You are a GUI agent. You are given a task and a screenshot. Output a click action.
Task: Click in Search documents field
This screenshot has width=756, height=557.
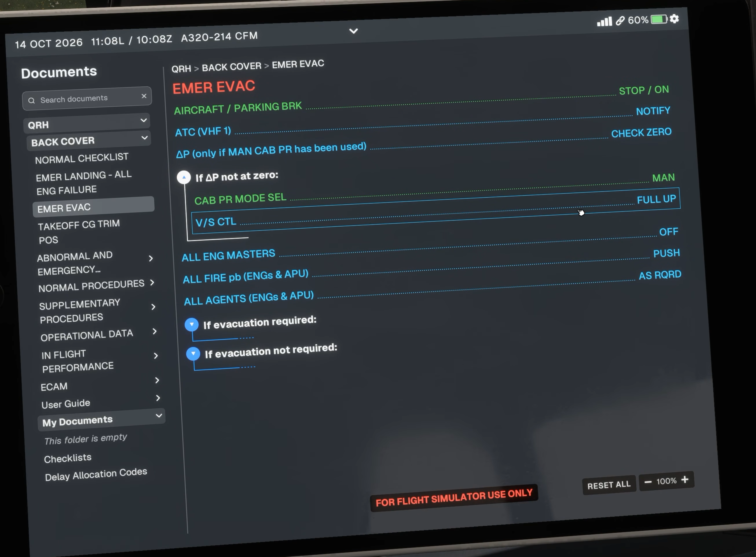click(x=87, y=99)
